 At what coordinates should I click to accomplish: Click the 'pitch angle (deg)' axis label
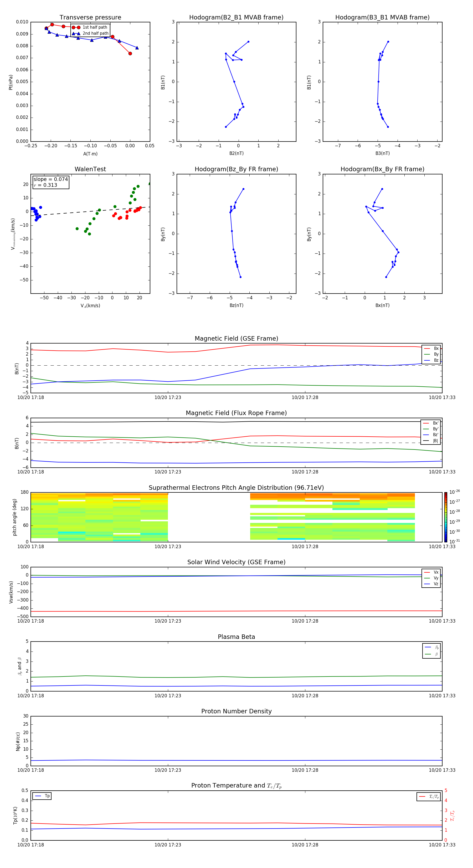[14, 517]
